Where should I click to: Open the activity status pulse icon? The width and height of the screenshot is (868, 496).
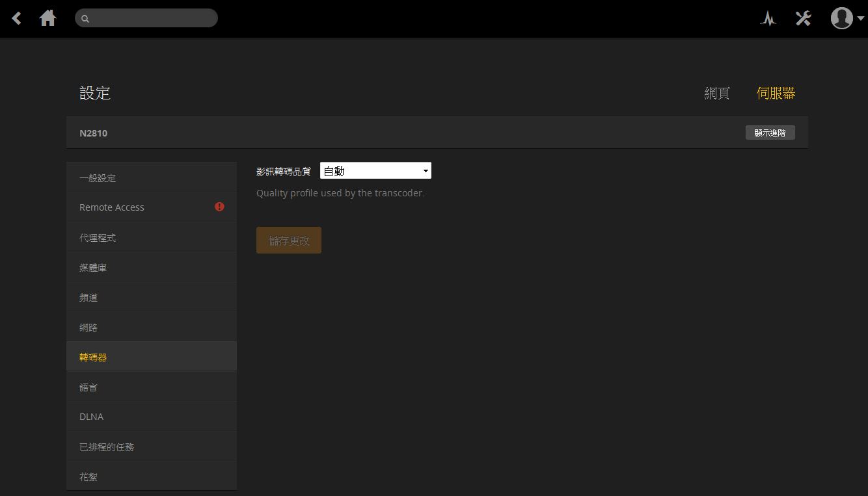coord(768,19)
